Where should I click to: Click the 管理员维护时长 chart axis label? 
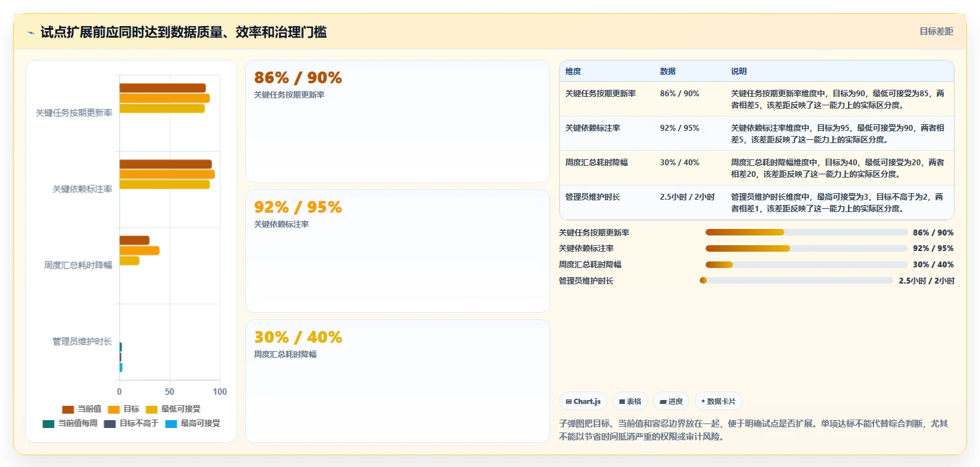tap(82, 341)
